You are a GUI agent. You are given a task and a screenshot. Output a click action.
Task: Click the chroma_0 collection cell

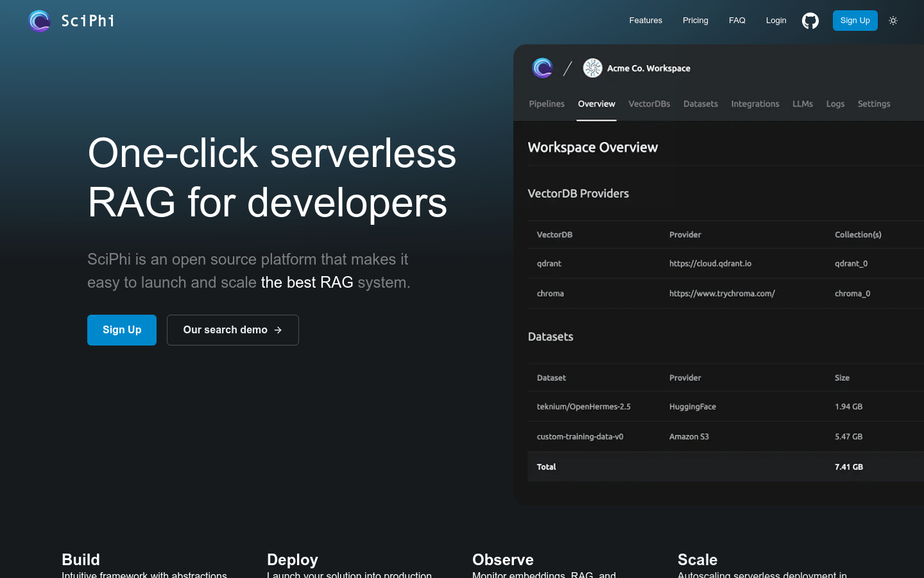853,293
